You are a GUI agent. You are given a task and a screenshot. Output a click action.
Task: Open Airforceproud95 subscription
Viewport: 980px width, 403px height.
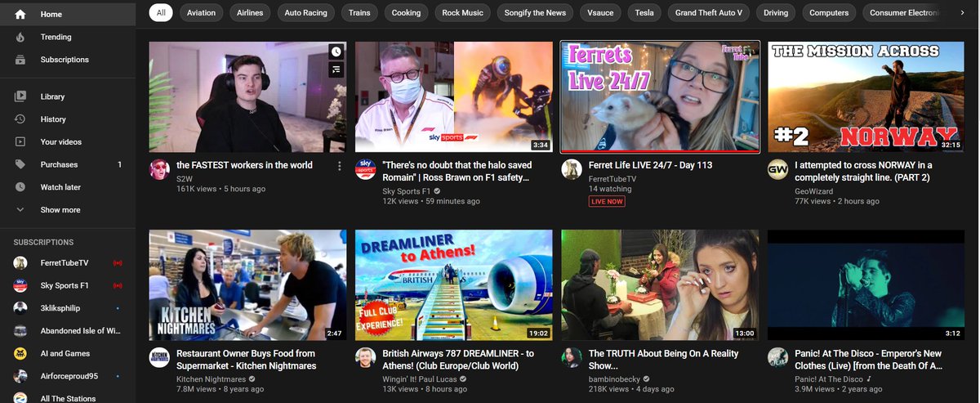pyautogui.click(x=68, y=376)
